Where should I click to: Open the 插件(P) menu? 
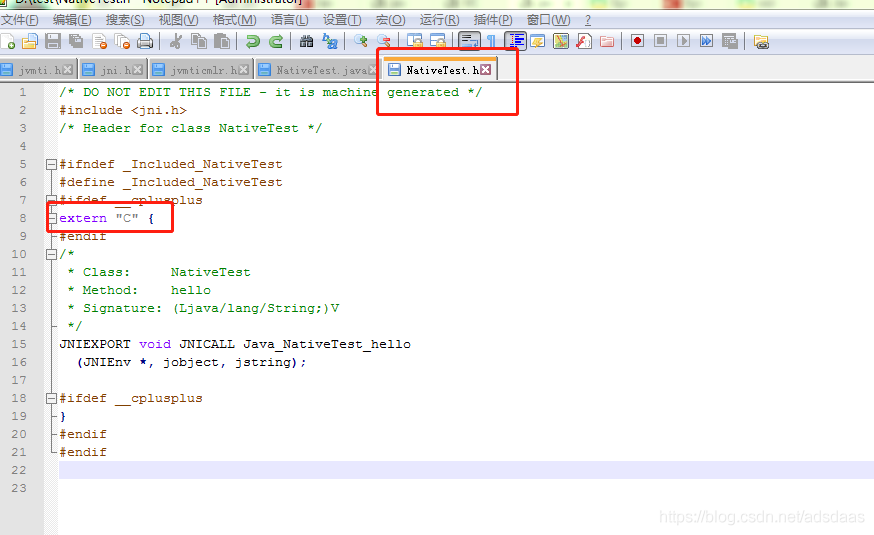[493, 20]
